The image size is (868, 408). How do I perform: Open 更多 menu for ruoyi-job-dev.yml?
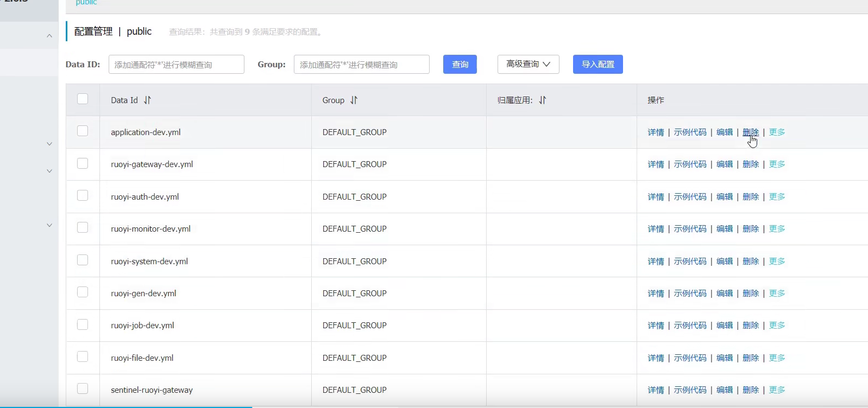click(777, 326)
